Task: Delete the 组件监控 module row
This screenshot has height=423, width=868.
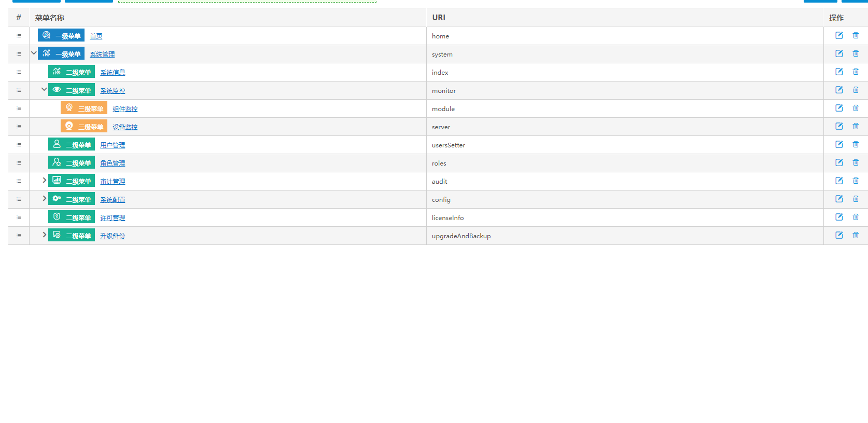Action: [856, 108]
